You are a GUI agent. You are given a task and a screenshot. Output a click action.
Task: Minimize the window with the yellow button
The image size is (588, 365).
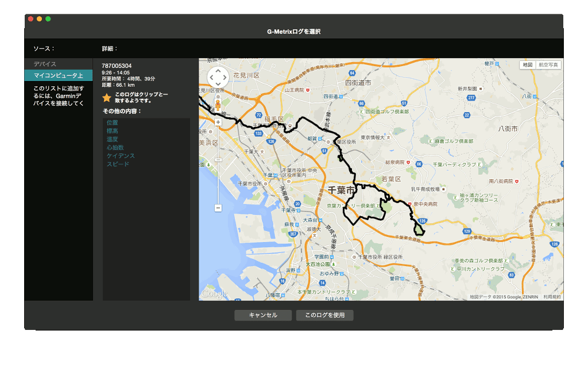pos(40,19)
